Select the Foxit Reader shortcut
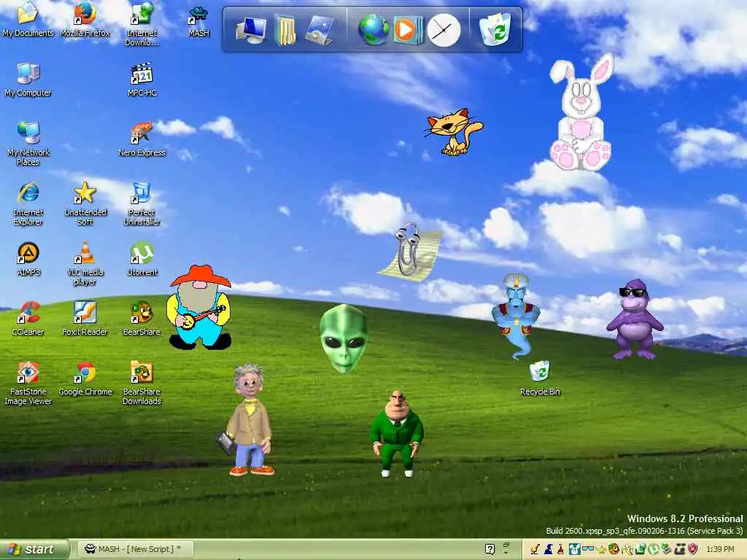Viewport: 747px width, 560px height. pyautogui.click(x=85, y=318)
